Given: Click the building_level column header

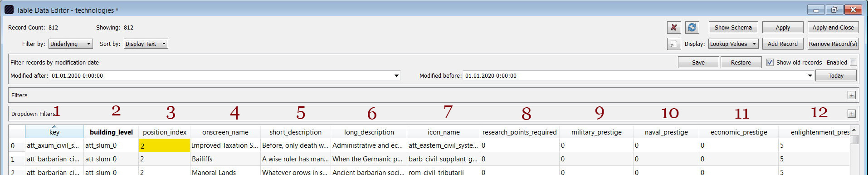Looking at the screenshot, I should point(111,132).
